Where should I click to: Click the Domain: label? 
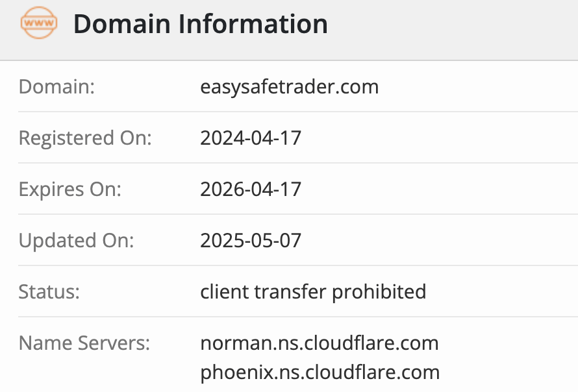point(57,86)
